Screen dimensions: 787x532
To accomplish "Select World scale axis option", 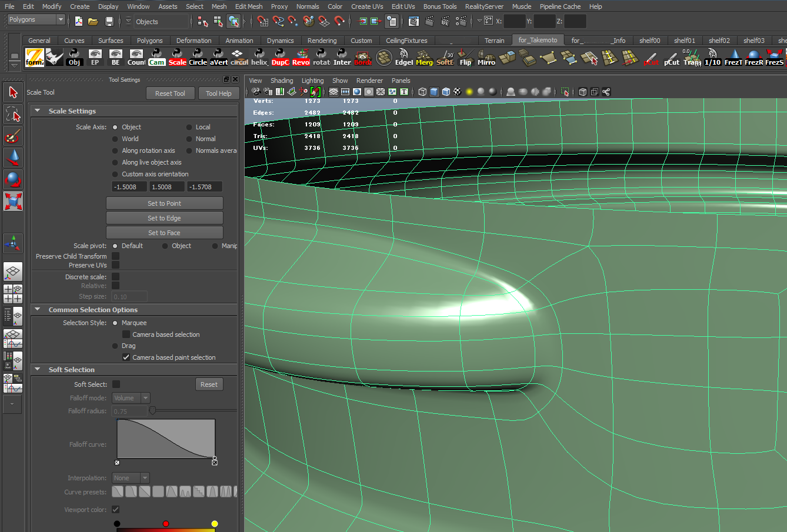I will click(115, 139).
